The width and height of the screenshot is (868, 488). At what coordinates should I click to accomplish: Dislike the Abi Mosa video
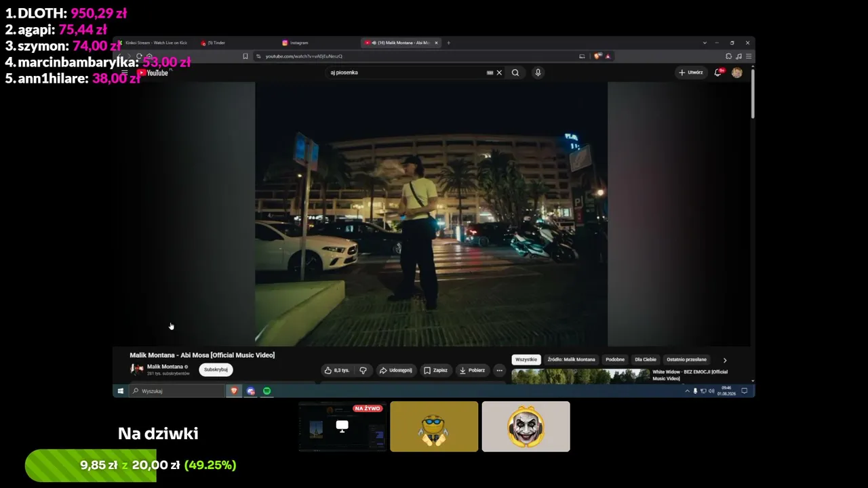coord(363,370)
